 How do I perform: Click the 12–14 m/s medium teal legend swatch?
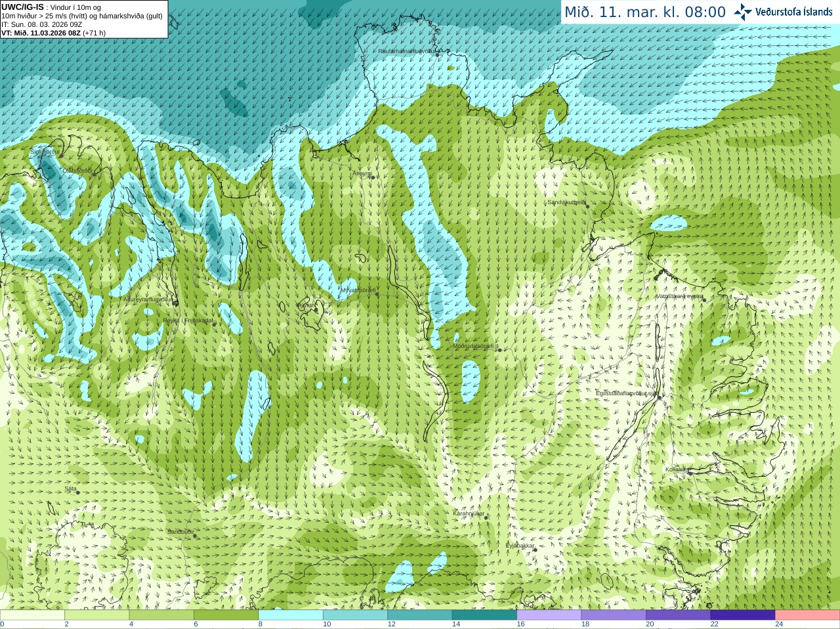point(420,615)
